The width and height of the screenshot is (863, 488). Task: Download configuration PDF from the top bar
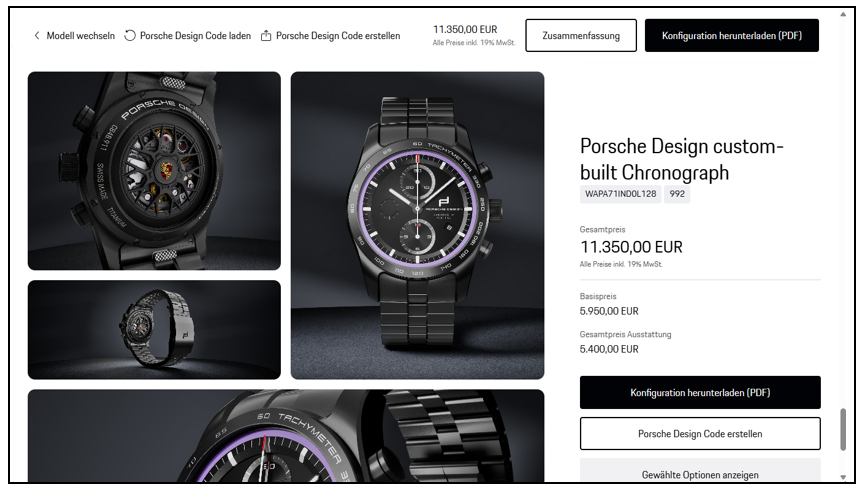(x=731, y=36)
